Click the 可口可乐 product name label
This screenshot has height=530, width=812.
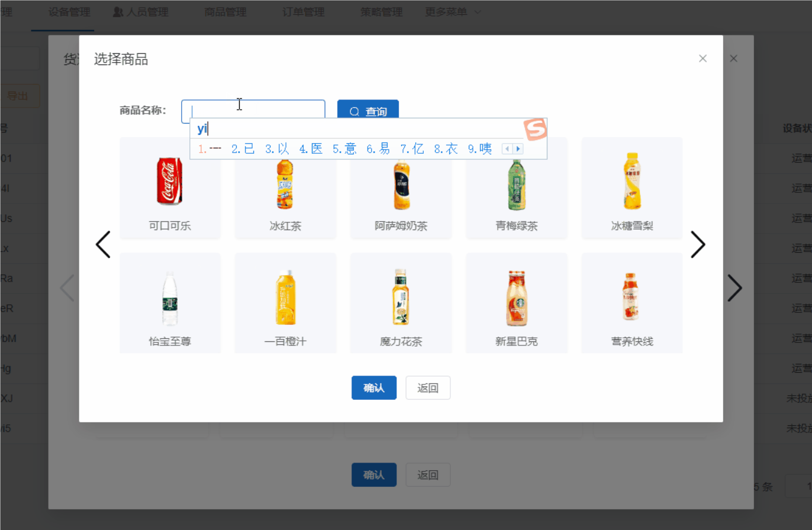point(170,226)
